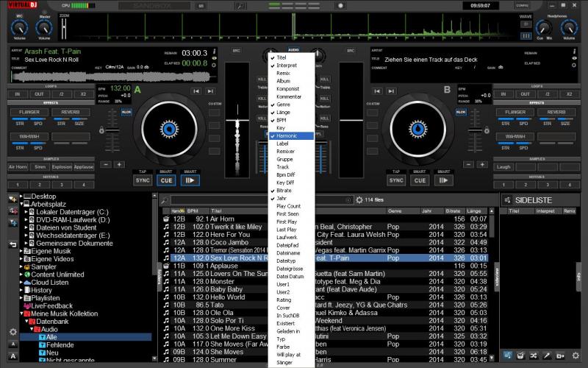The width and height of the screenshot is (588, 368).
Task: Uncheck the Bitrate column entry
Action: [284, 190]
